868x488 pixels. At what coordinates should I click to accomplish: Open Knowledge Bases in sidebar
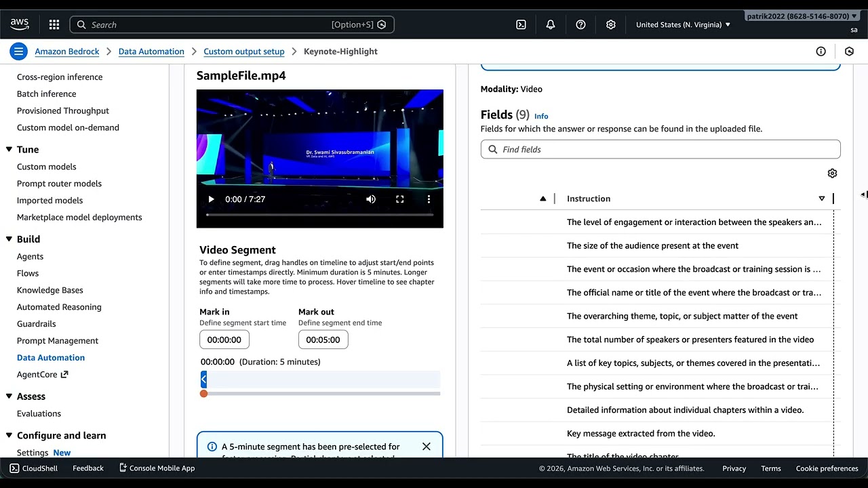[50, 290]
